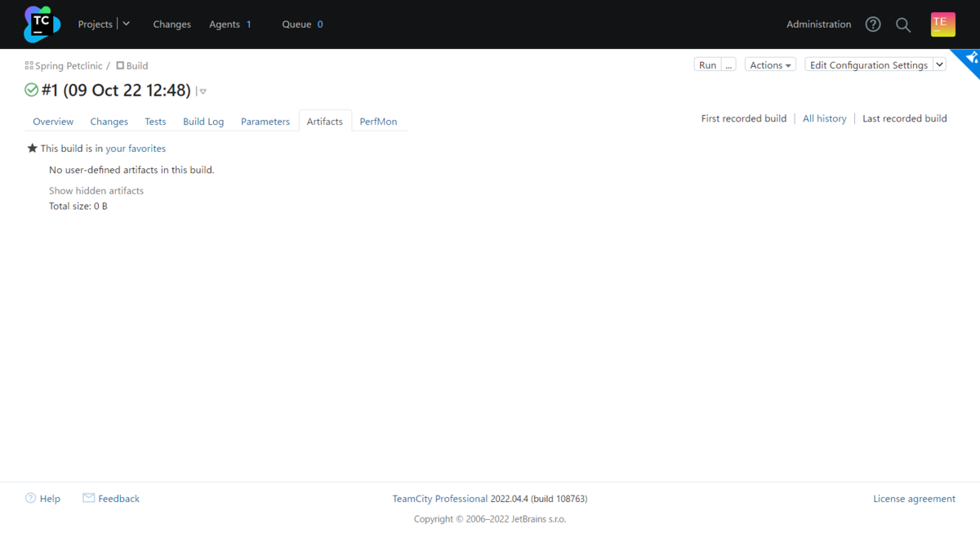Viewport: 980px width, 551px height.
Task: Click the TeamCity logo icon
Action: (x=42, y=24)
